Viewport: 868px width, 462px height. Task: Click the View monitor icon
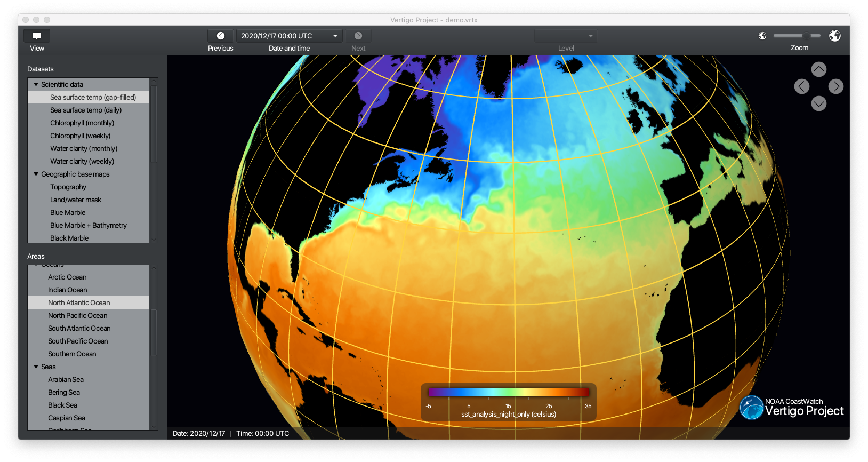point(37,36)
